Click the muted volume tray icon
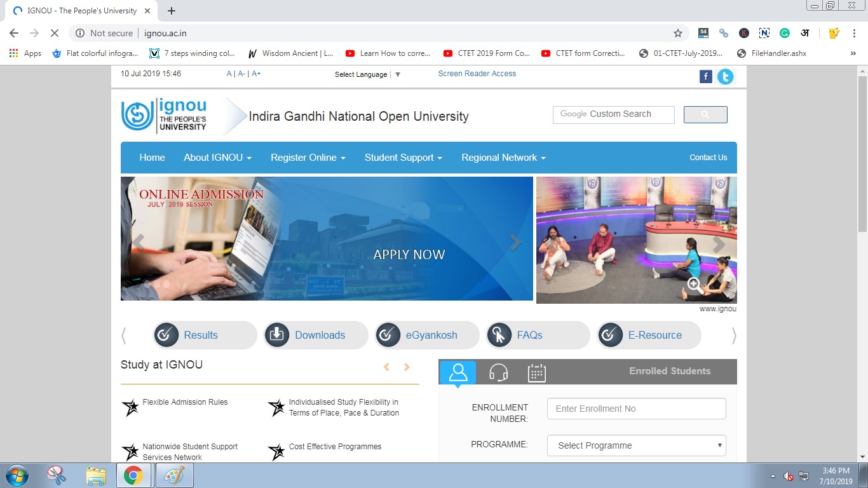 pos(788,476)
